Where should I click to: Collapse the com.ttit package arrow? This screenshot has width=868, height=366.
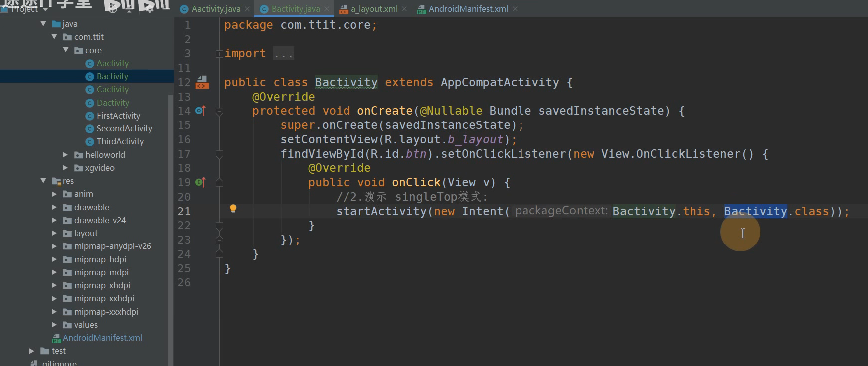click(54, 37)
